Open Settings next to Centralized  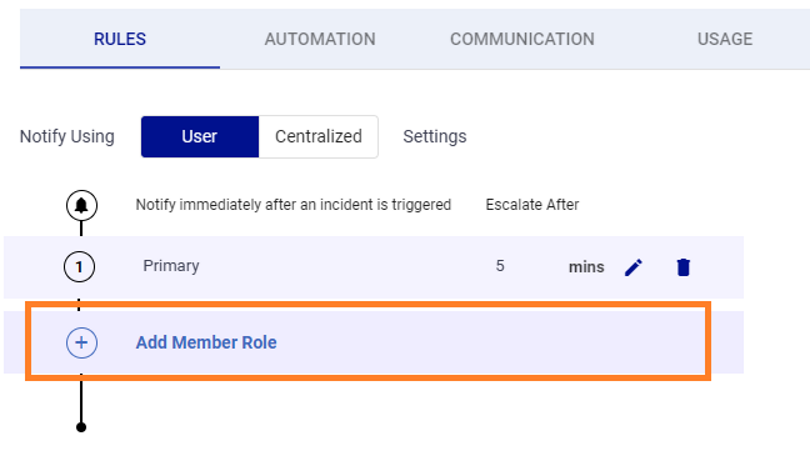(x=434, y=137)
